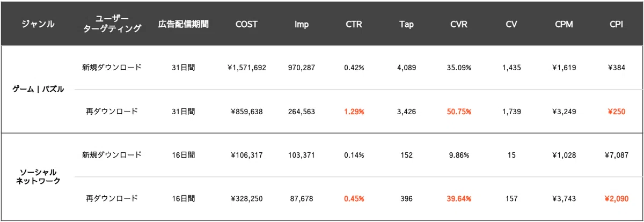Select the CPM column header
The height and width of the screenshot is (222, 644).
(x=563, y=24)
